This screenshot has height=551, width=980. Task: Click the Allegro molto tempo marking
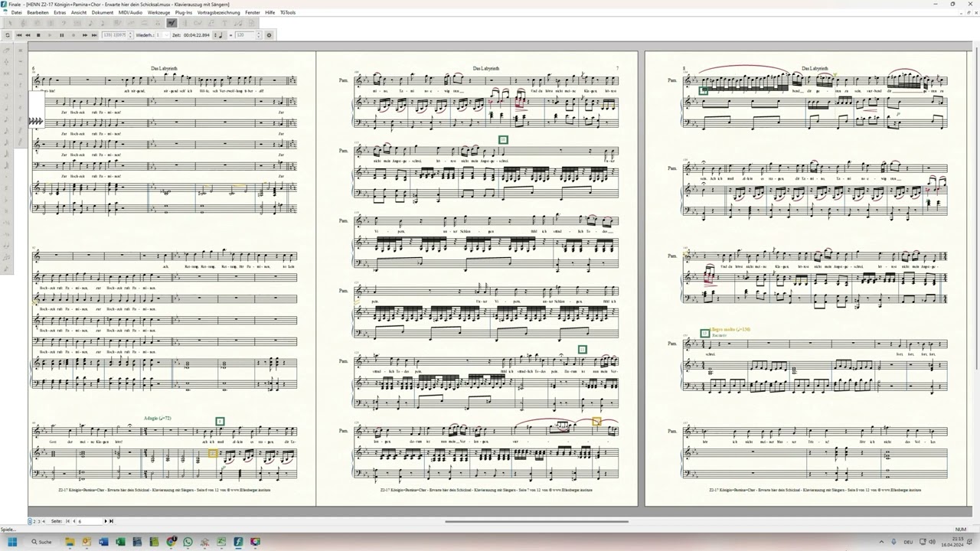(x=730, y=330)
